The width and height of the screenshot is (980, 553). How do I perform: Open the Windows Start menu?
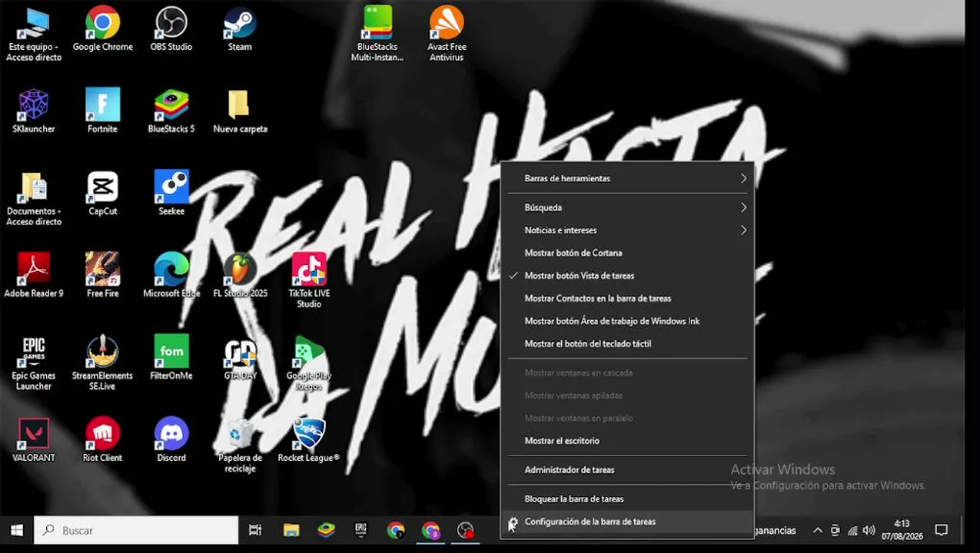[x=16, y=531]
